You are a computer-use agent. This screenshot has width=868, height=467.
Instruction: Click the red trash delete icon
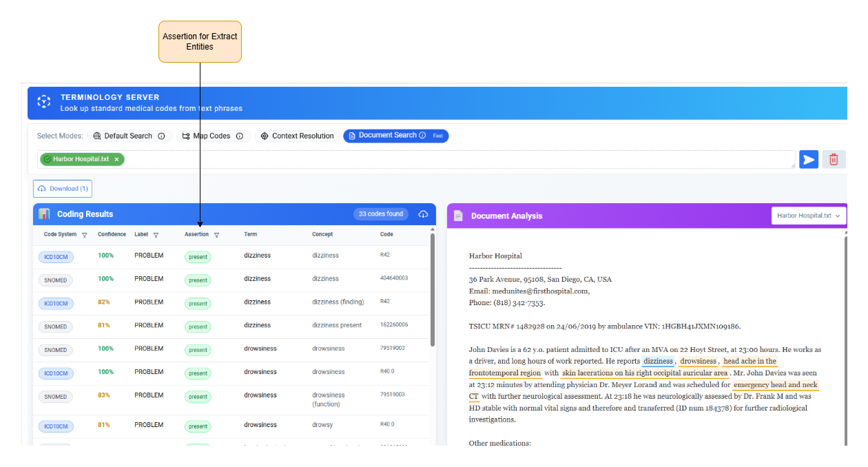(x=834, y=160)
